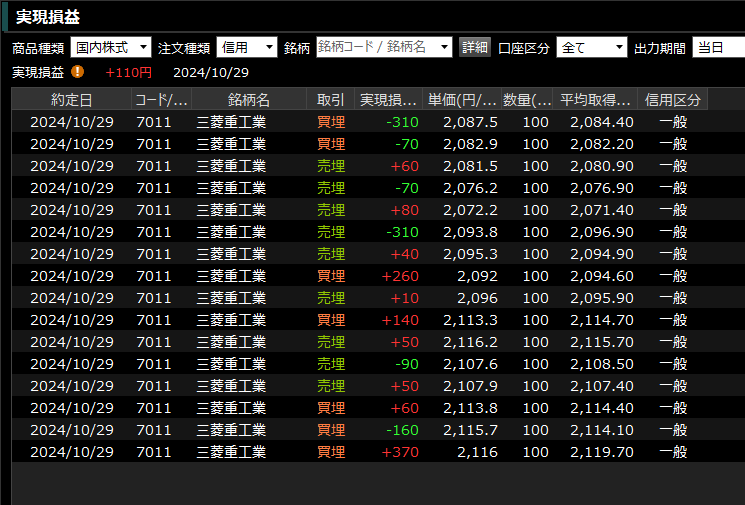Click the 詳細 button
This screenshot has height=505, width=745.
point(475,48)
